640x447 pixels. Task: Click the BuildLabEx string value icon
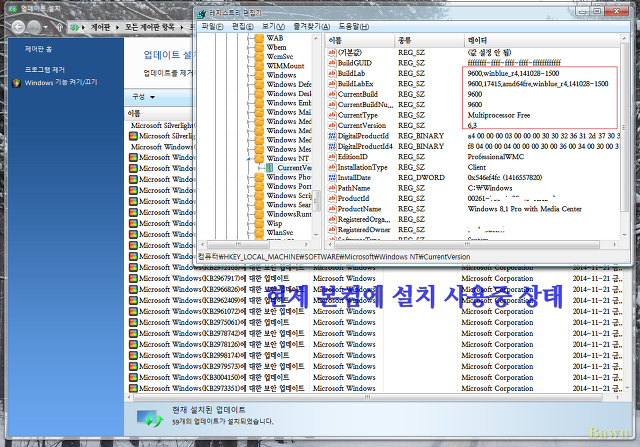[x=332, y=84]
